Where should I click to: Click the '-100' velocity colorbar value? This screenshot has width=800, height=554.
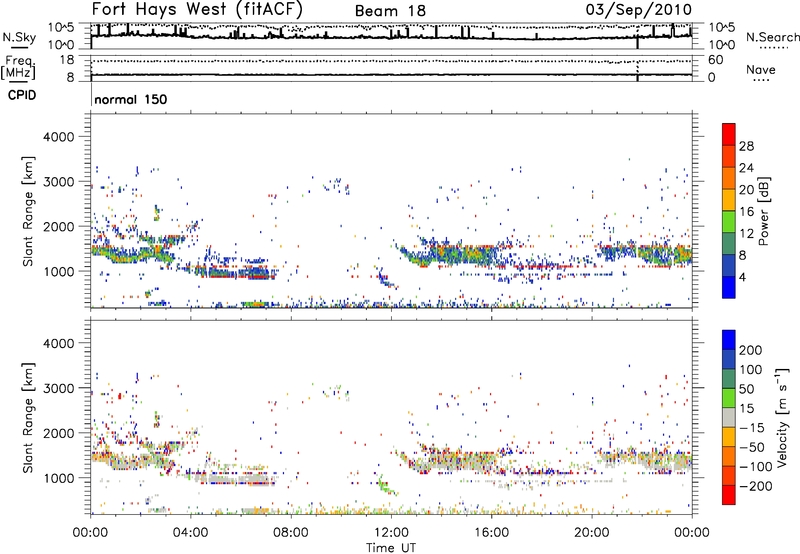tap(755, 467)
